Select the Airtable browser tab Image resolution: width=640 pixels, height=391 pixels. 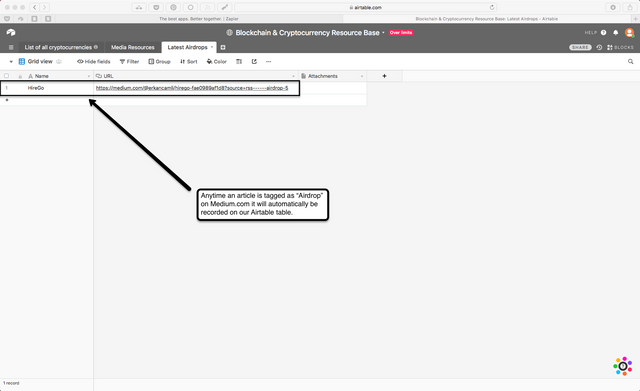(x=487, y=19)
